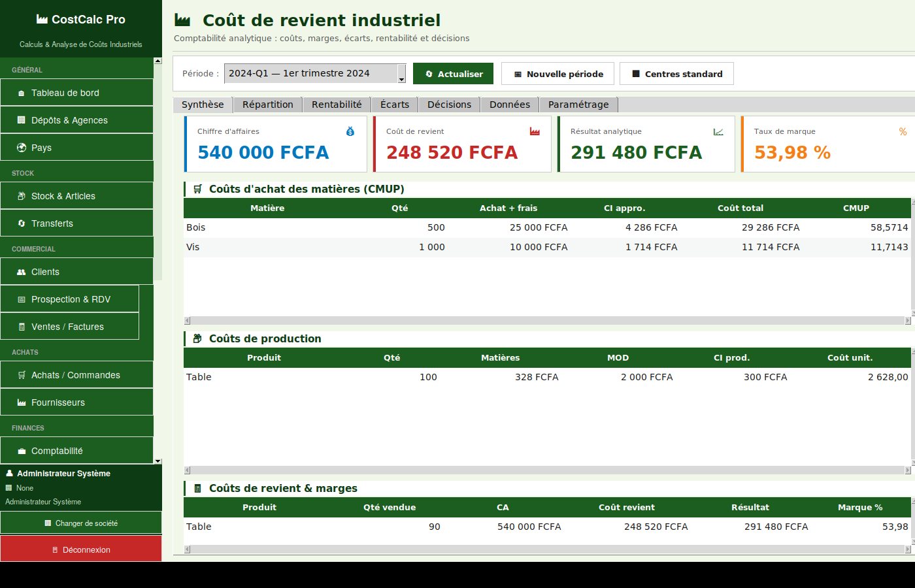Create a Nouvelle période

(558, 74)
